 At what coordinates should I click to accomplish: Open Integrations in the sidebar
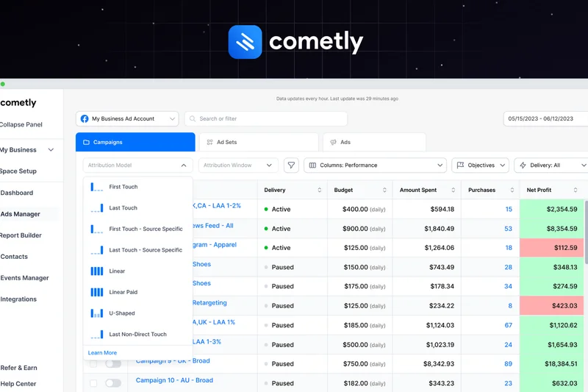click(x=18, y=299)
